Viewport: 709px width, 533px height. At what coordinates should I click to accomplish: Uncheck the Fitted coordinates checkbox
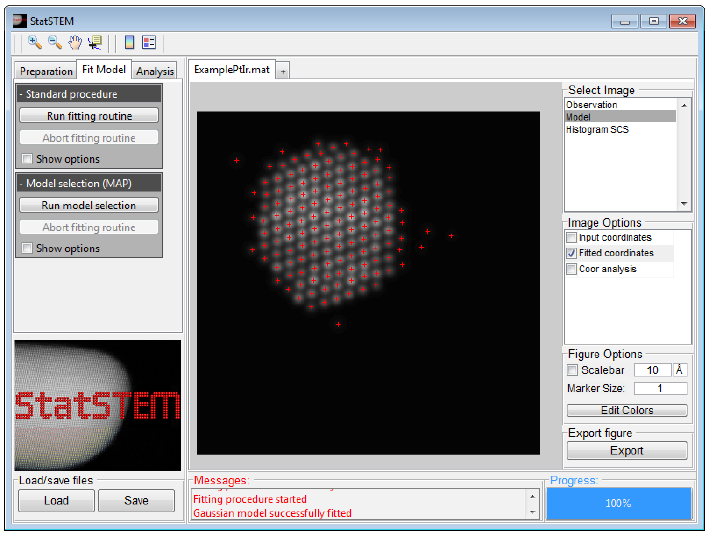(x=572, y=254)
